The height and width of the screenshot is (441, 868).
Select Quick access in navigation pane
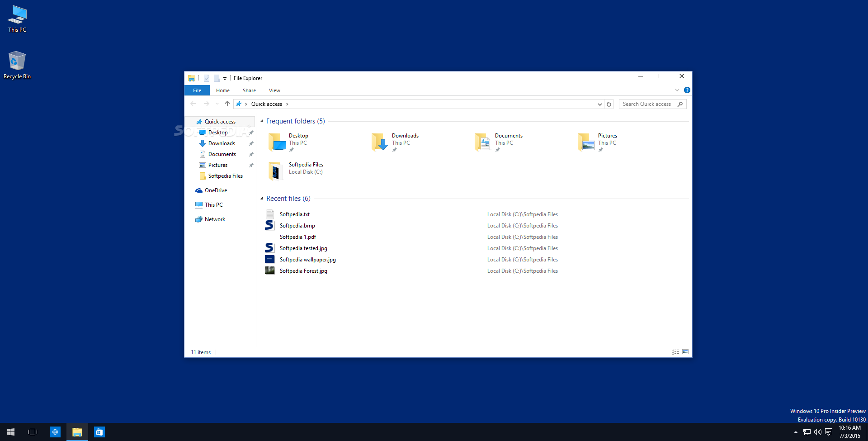click(220, 122)
